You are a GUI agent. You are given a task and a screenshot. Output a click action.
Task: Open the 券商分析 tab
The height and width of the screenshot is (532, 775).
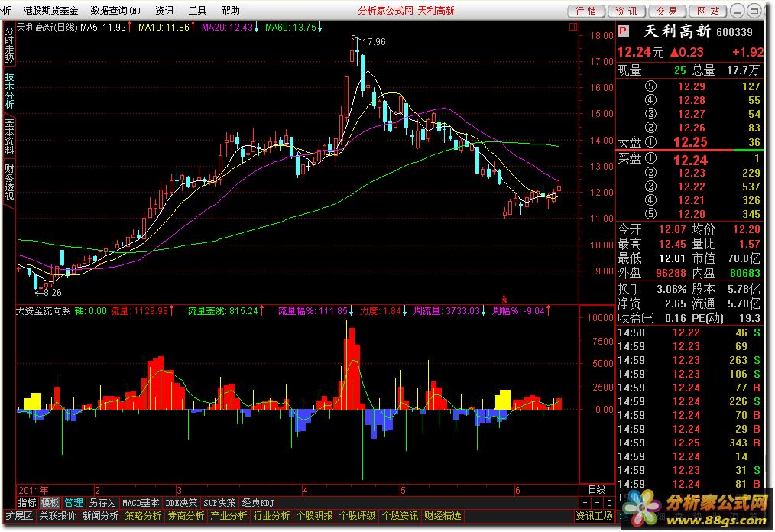pyautogui.click(x=186, y=516)
